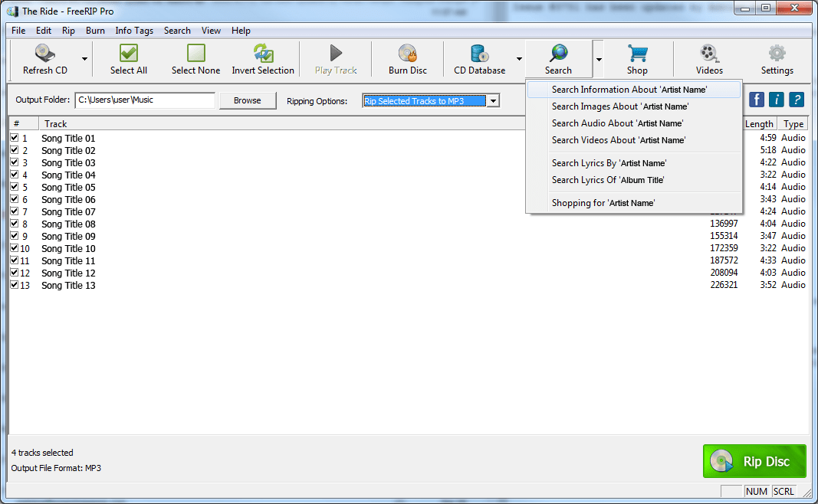Open the CD Database dropdown arrow
The width and height of the screenshot is (818, 504).
(x=519, y=58)
